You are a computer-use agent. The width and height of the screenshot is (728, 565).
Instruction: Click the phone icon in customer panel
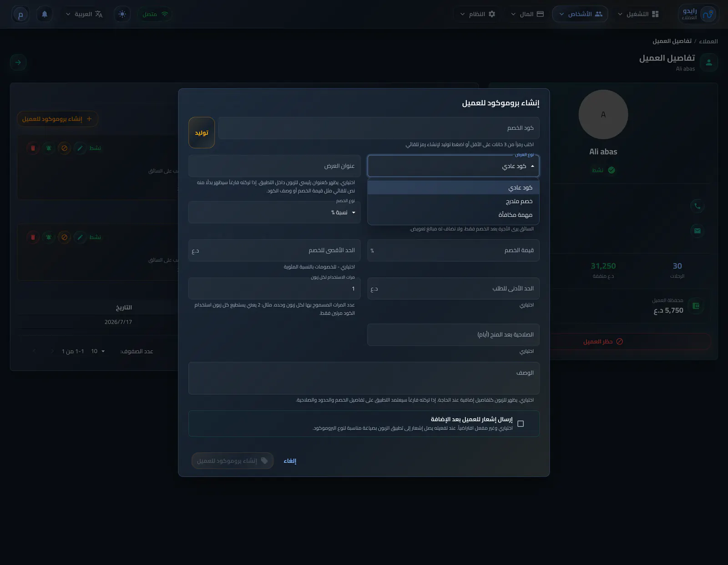697,206
